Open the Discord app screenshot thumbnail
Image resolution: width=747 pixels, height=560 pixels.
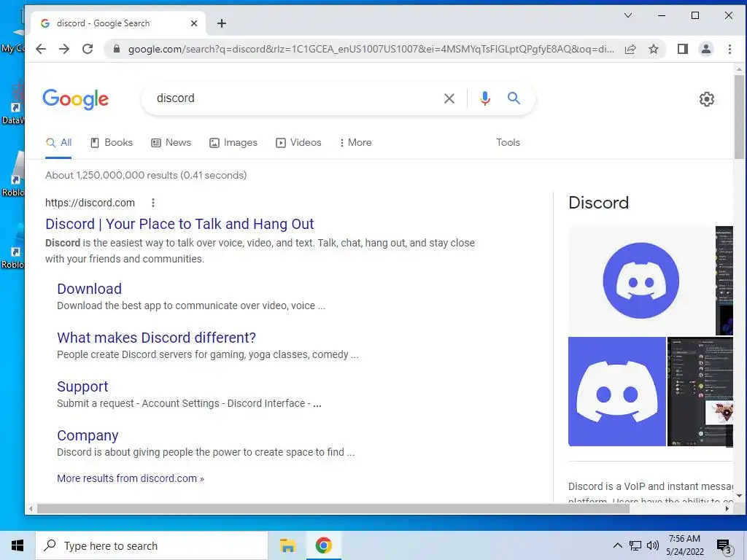700,392
